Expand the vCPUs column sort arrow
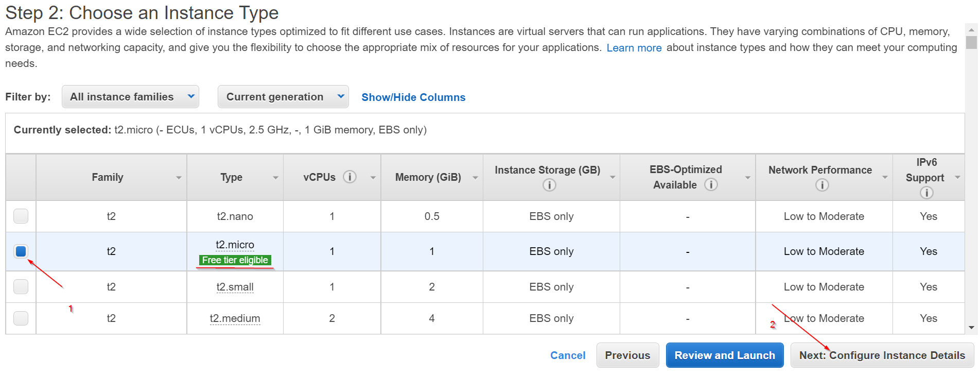 click(373, 178)
